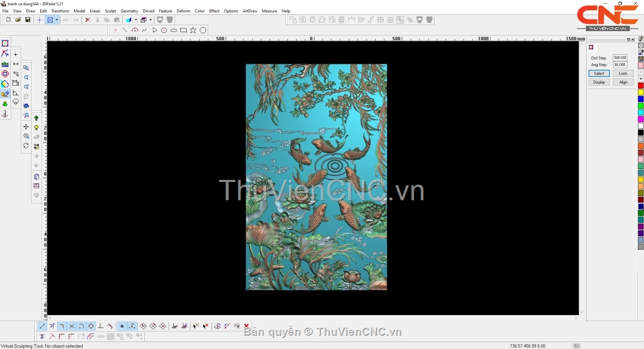Viewport: 644px width, 349px height.
Task: Open the Sculpt menu
Action: 110,11
